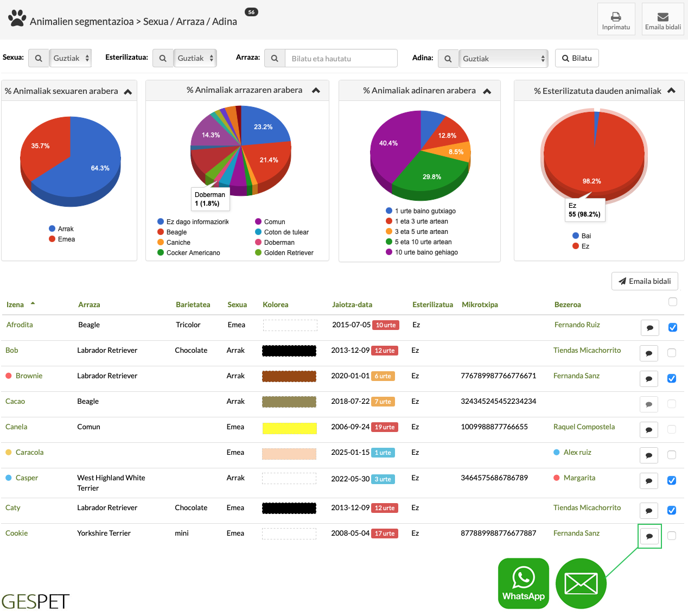Viewport: 688px width, 616px height.
Task: Click search icon next to Sexua filter
Action: pos(39,58)
